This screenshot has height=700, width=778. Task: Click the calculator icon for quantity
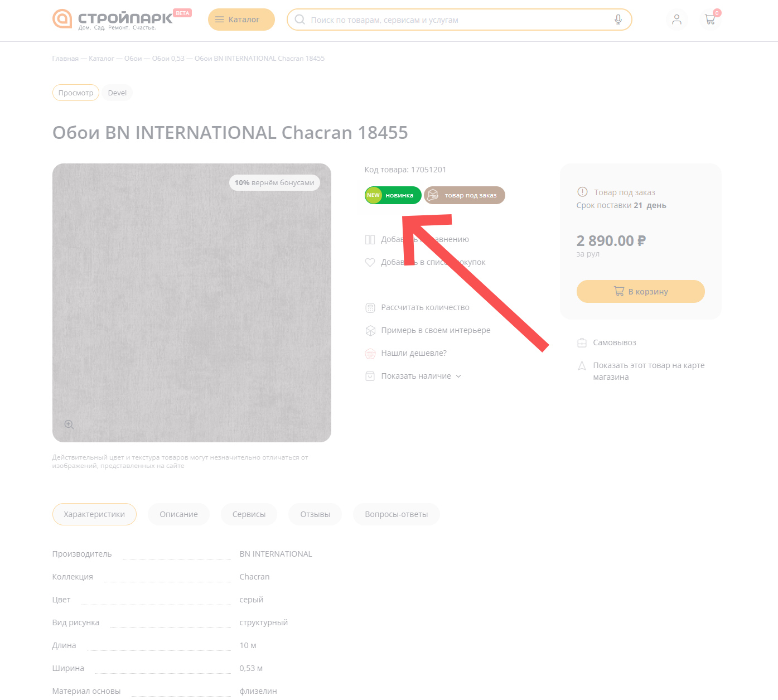click(x=370, y=307)
